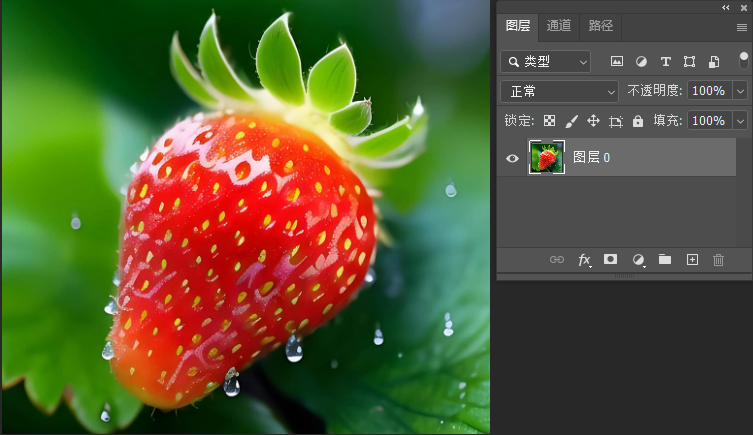Expand the 不透明度 opacity slider arrow

[x=740, y=91]
